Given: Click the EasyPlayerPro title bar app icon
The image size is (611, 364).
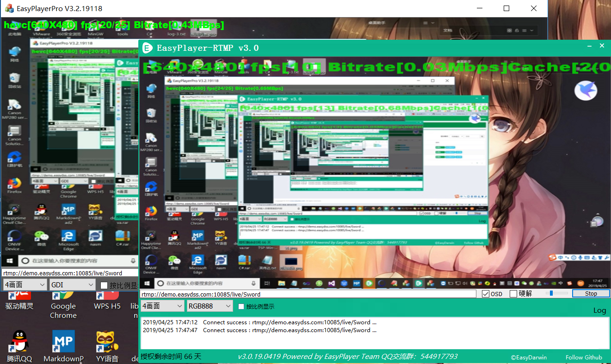Looking at the screenshot, I should [9, 8].
